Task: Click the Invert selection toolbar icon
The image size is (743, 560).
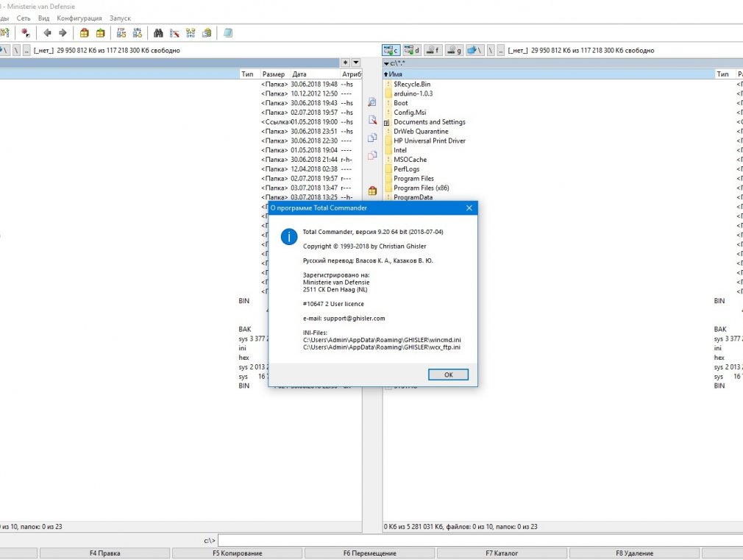Action: click(x=26, y=32)
